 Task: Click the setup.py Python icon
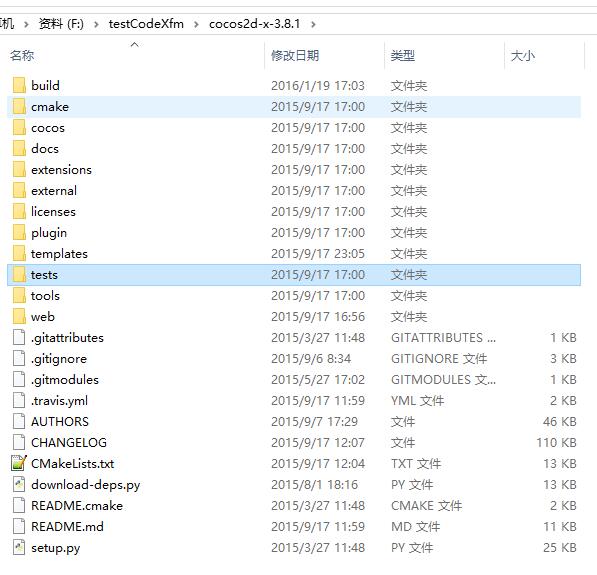pyautogui.click(x=19, y=548)
